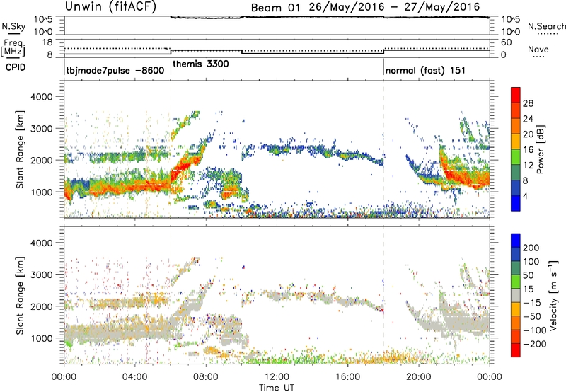Image resolution: width=566 pixels, height=392 pixels.
Task: Click the dotted line sample under 'N.Search'
Action: pyautogui.click(x=547, y=34)
